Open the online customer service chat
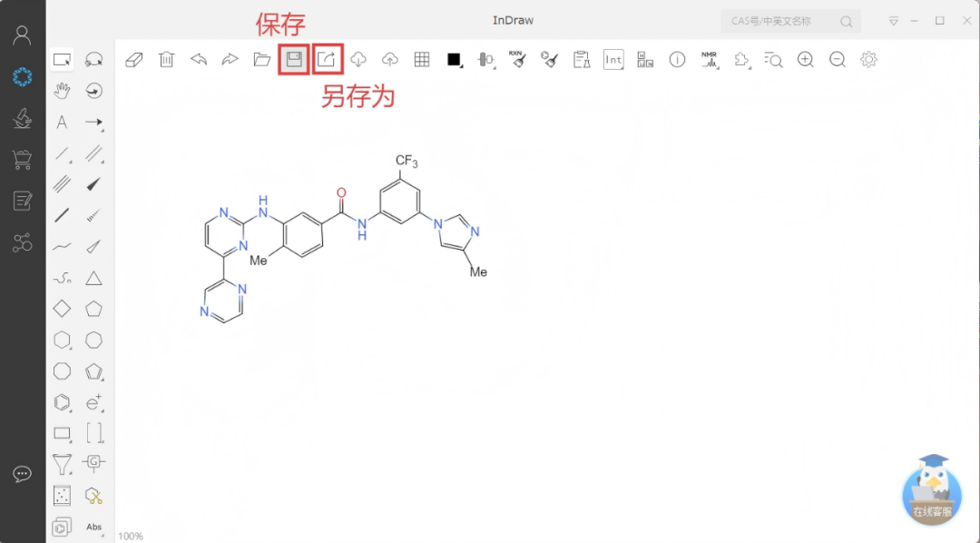 931,493
